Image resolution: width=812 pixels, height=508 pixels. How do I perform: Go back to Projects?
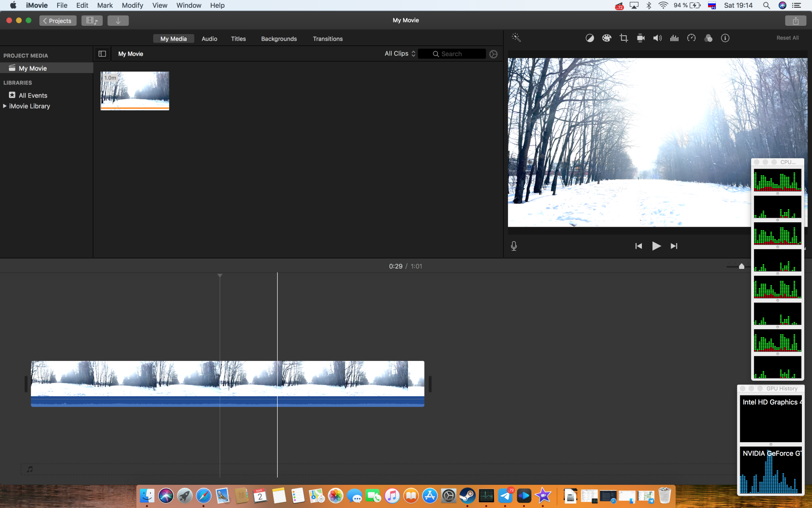pyautogui.click(x=58, y=21)
